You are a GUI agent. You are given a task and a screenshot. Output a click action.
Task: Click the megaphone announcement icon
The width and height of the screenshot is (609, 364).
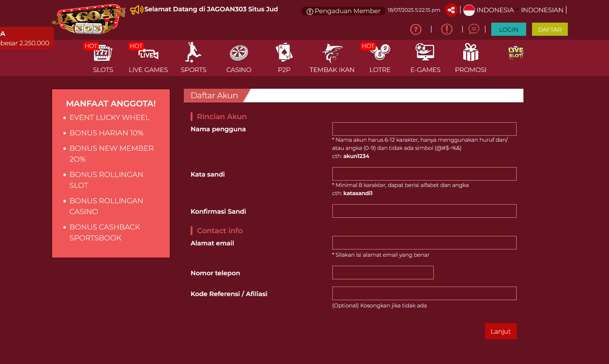click(137, 10)
